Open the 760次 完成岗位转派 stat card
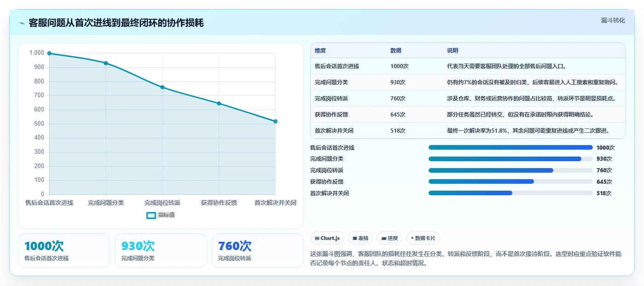The width and height of the screenshot is (644, 286). [258, 251]
